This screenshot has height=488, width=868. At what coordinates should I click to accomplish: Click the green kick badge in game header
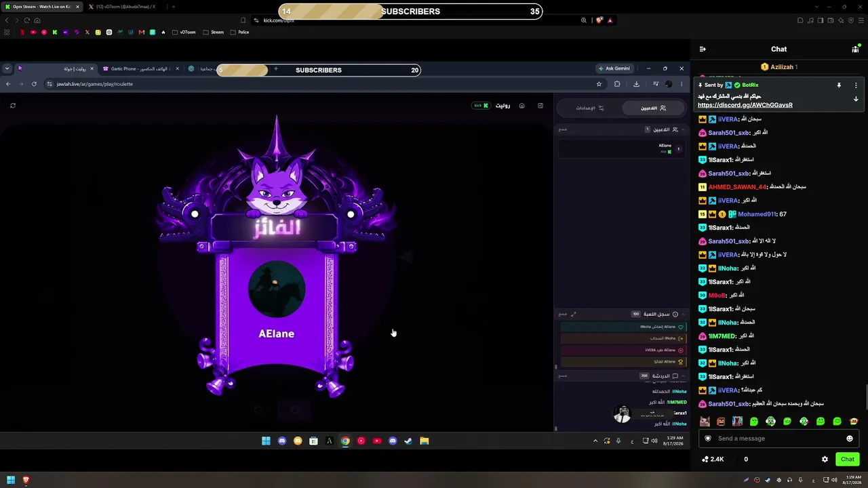[x=481, y=106]
